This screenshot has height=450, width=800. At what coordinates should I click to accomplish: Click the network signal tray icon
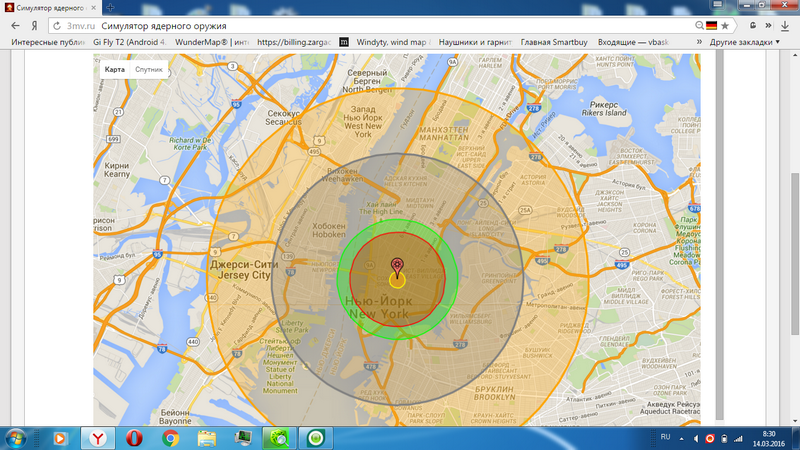point(738,438)
